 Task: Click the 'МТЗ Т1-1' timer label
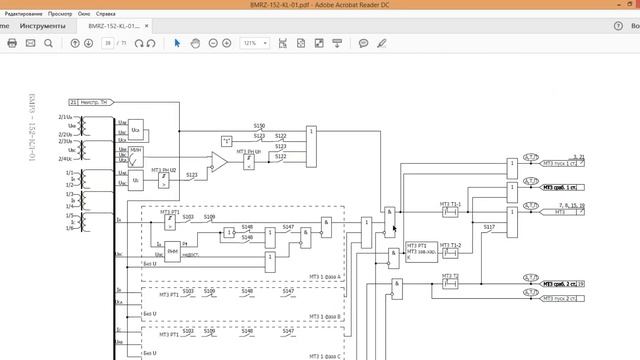coord(450,204)
